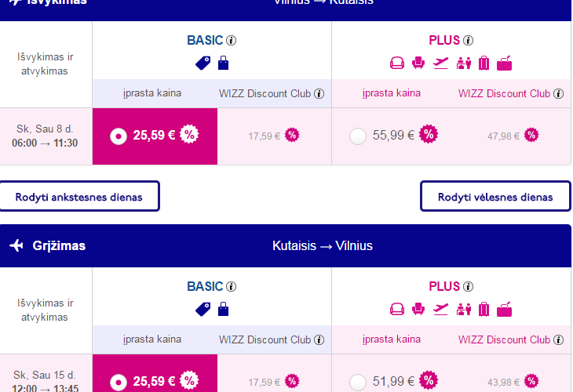Choose outbound PLUS WIZZ Discount Club 47,98 € price

(503, 136)
